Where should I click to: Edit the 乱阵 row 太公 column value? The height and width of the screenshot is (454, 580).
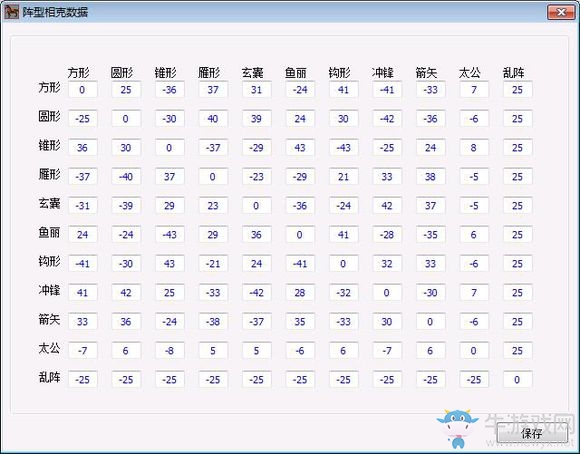474,379
